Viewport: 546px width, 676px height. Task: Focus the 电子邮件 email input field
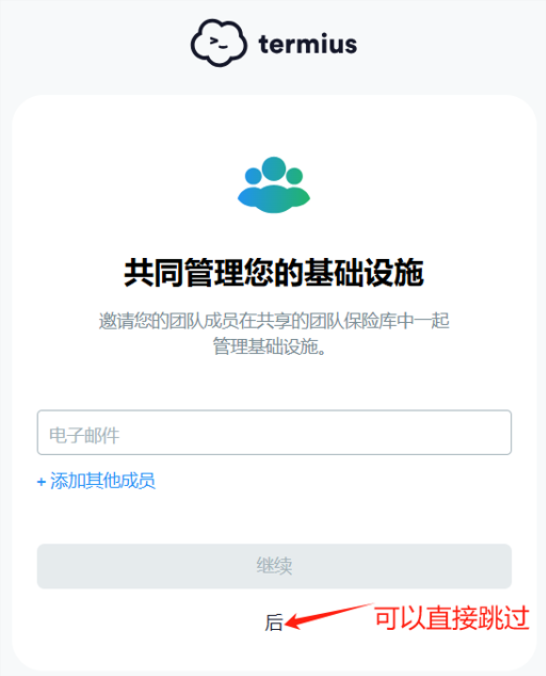(274, 432)
